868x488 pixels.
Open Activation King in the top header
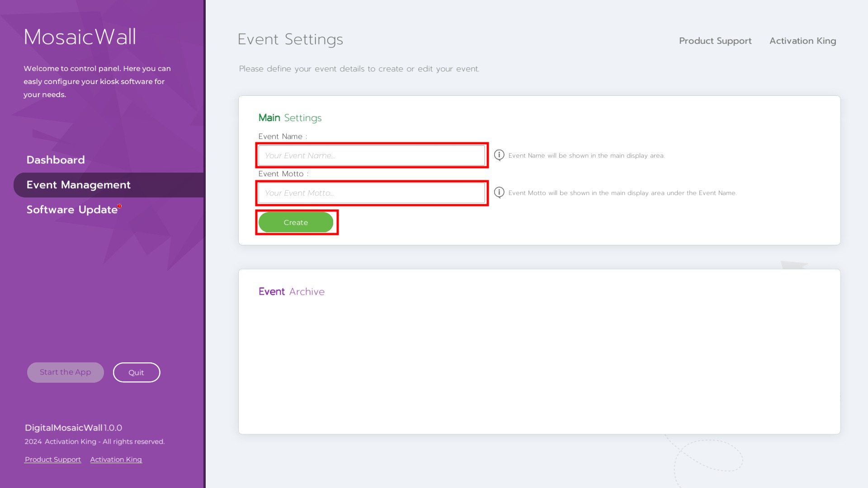point(802,41)
